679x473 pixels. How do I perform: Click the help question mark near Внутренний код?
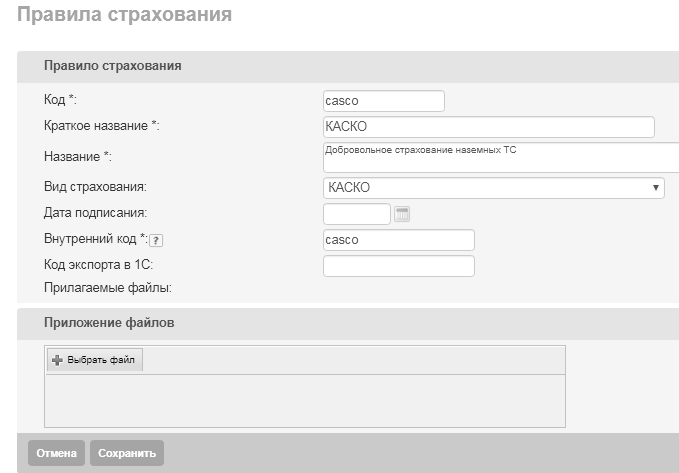pyautogui.click(x=156, y=240)
